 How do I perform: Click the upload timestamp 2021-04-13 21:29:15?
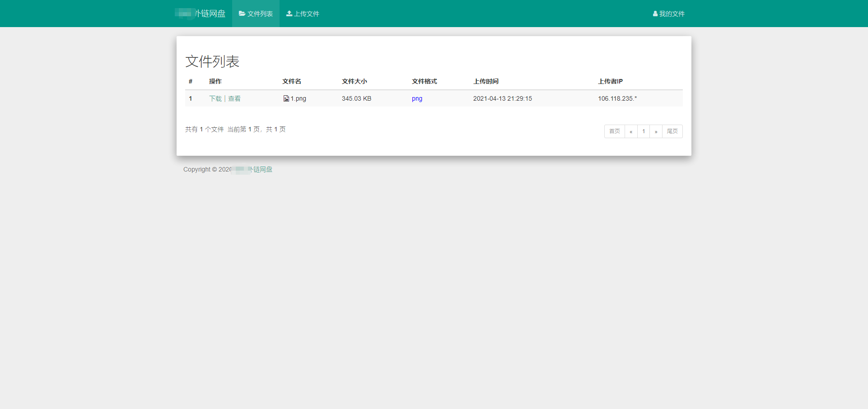[x=502, y=98]
